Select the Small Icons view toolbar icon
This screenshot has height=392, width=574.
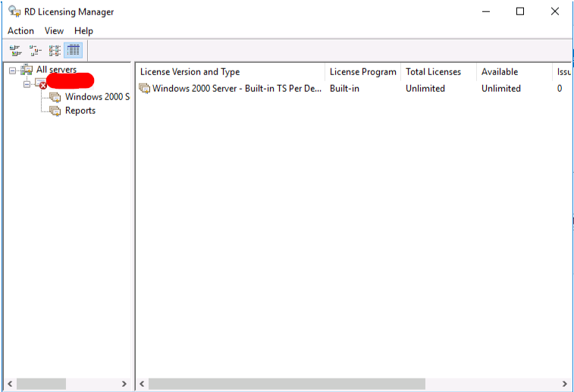click(x=35, y=51)
